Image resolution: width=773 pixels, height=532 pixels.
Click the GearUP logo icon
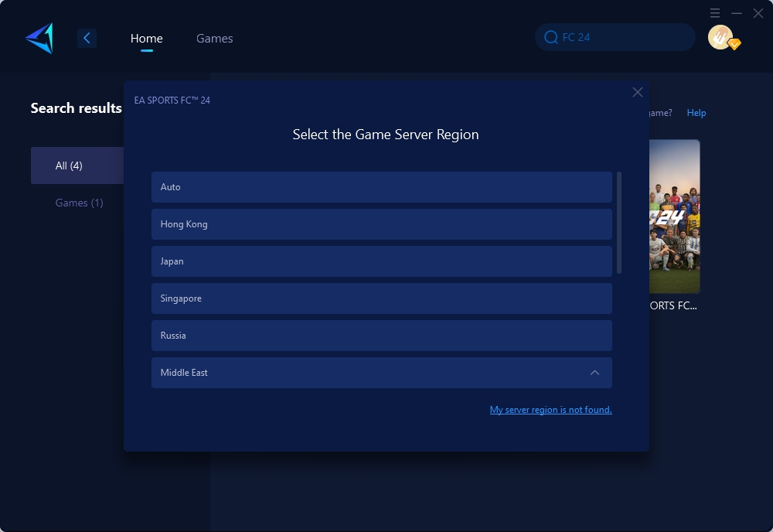click(x=39, y=38)
